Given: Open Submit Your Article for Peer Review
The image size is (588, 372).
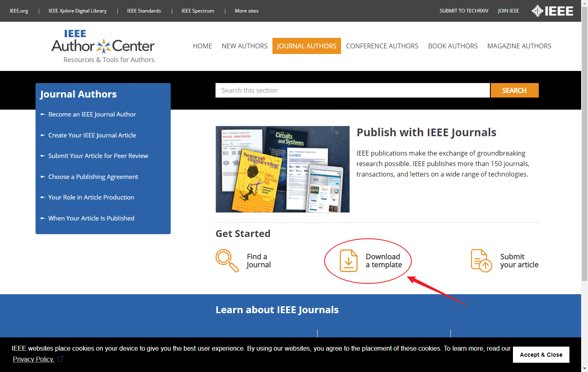Looking at the screenshot, I should (98, 156).
